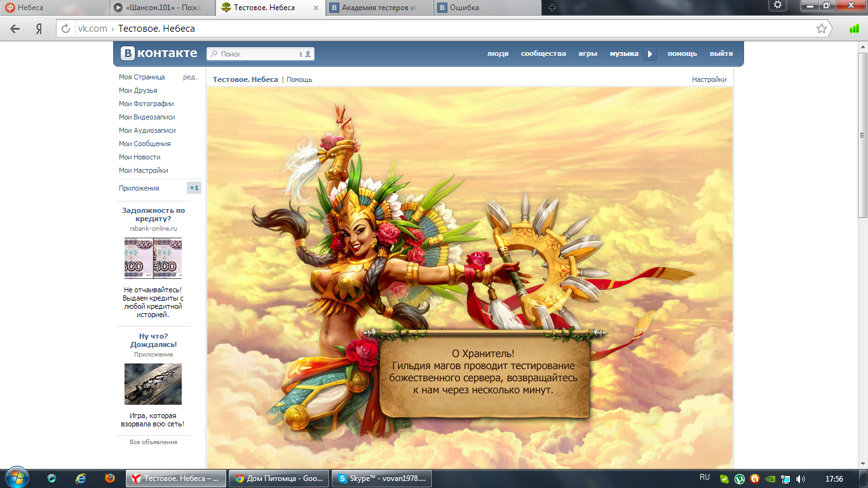Open the Ну что? Дождались! ad

(x=153, y=340)
